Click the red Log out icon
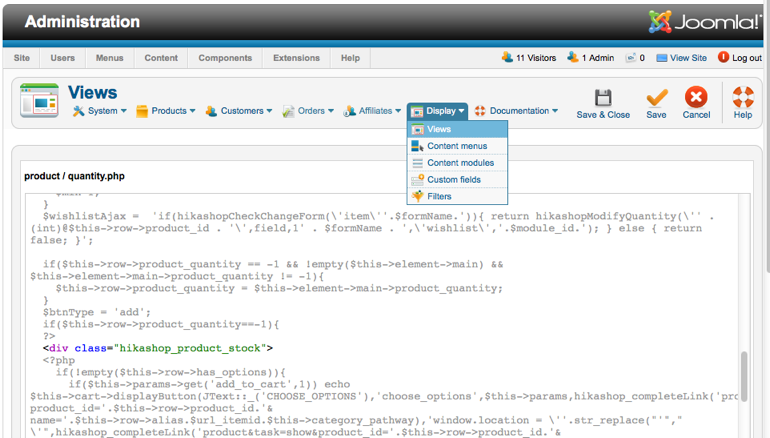 click(723, 57)
